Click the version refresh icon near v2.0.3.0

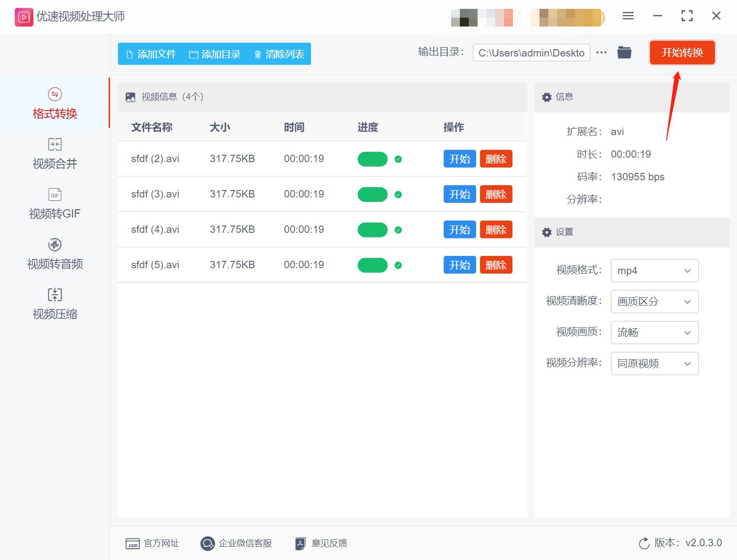coord(644,543)
